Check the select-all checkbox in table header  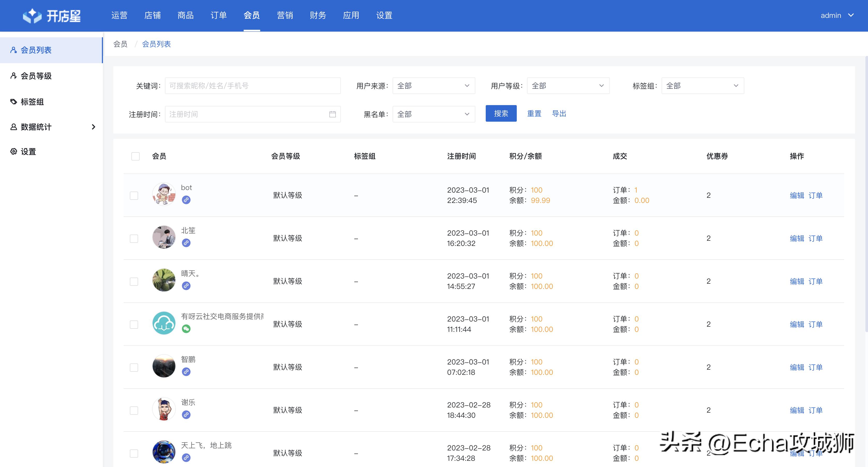135,156
